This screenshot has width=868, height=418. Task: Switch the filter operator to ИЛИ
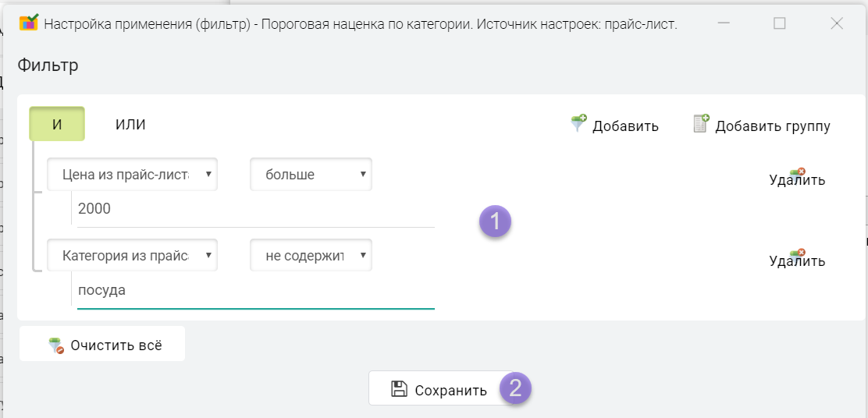pyautogui.click(x=130, y=124)
